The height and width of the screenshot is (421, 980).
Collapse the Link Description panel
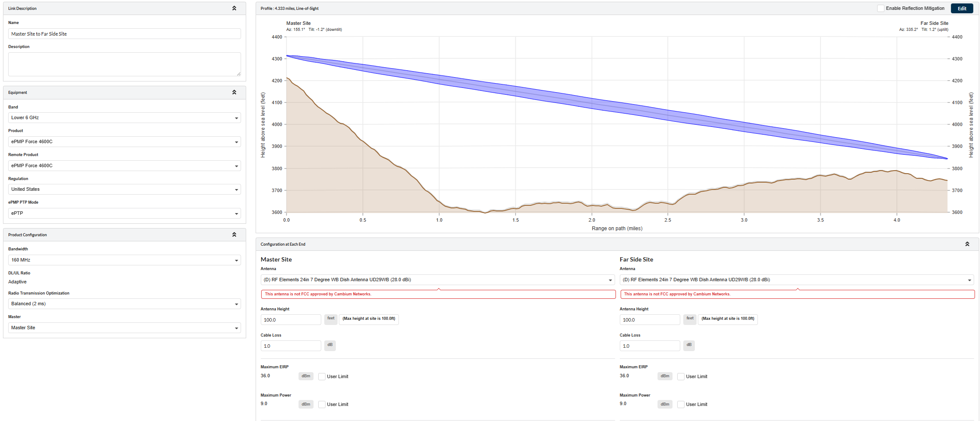pos(234,8)
